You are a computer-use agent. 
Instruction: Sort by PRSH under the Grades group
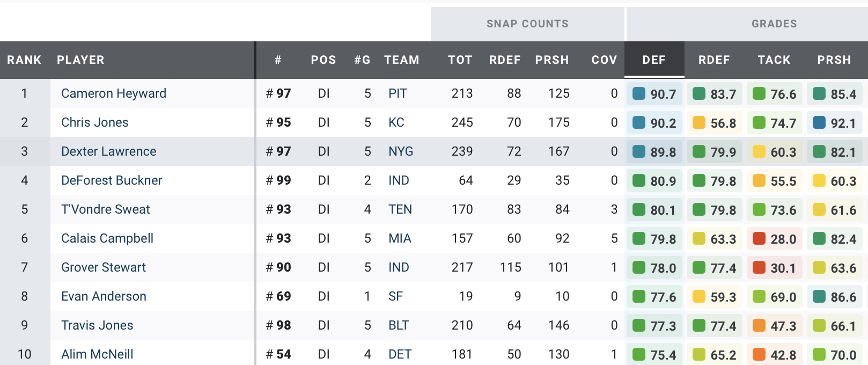(834, 60)
